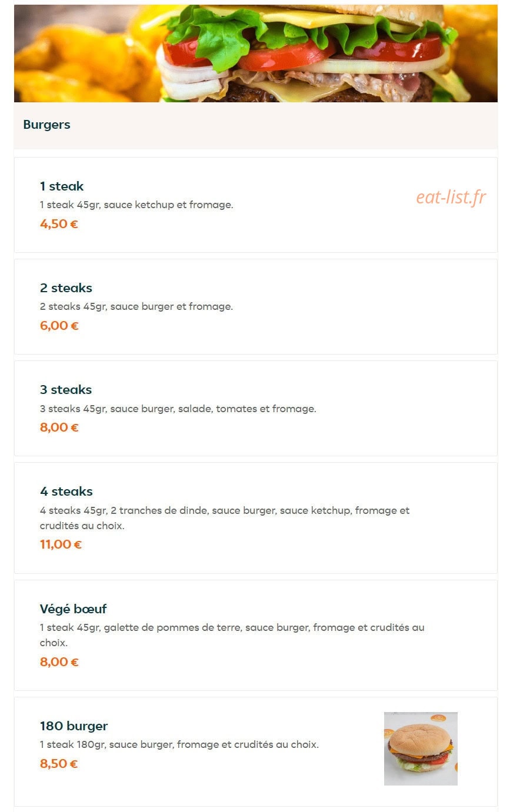510x812 pixels.
Task: Click the 4,50 € price
Action: click(x=59, y=224)
